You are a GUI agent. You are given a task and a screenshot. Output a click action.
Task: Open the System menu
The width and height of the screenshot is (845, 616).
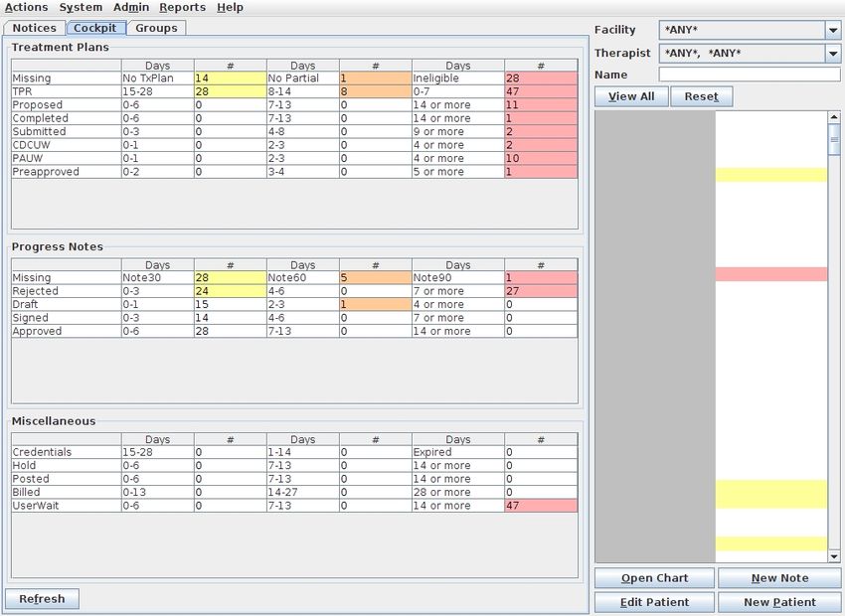(81, 8)
